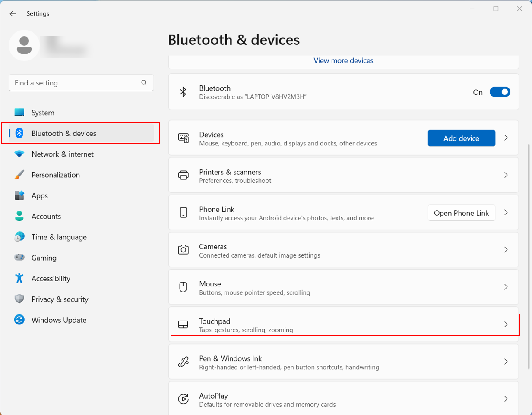Image resolution: width=532 pixels, height=415 pixels.
Task: Click the Cameras camera icon
Action: point(183,250)
